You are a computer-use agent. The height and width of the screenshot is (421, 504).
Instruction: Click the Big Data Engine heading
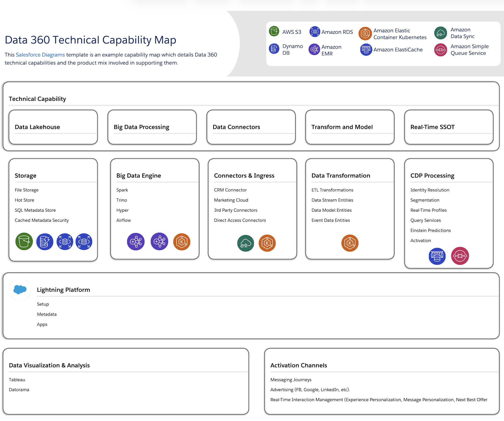(x=138, y=176)
